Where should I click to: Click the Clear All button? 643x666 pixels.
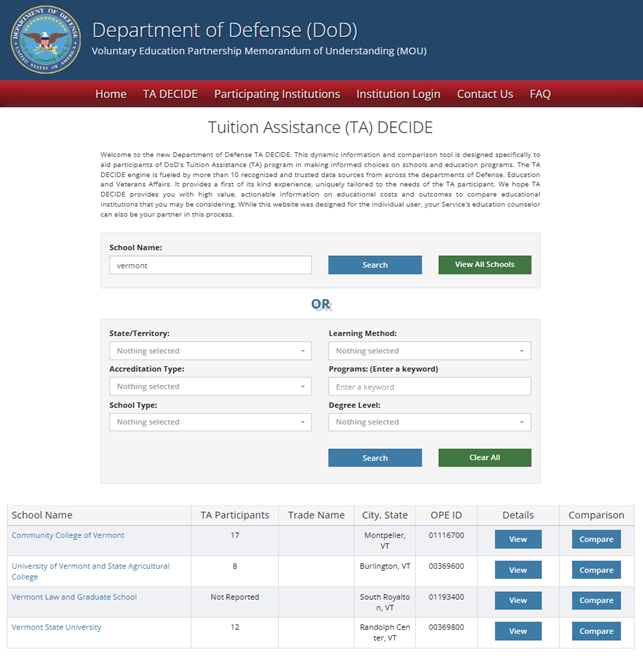pos(485,458)
